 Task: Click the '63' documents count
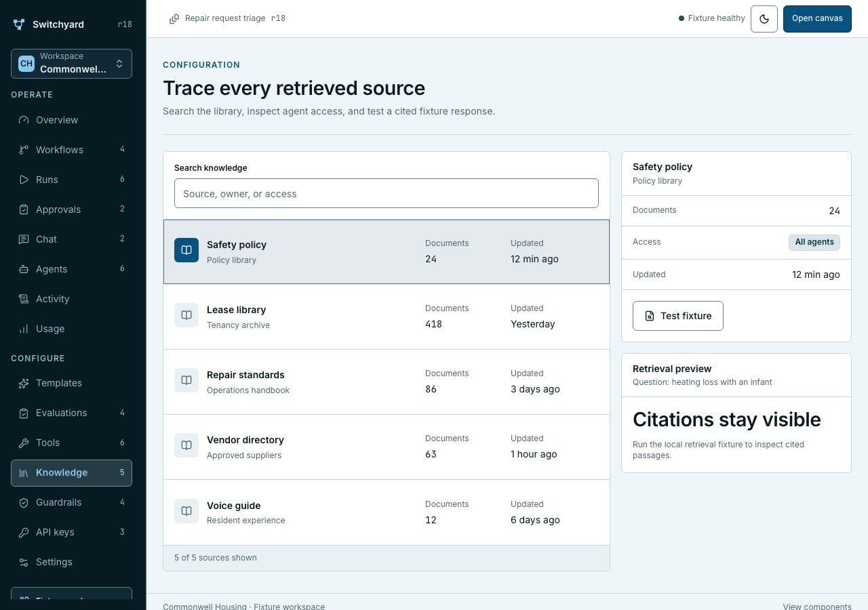point(431,454)
